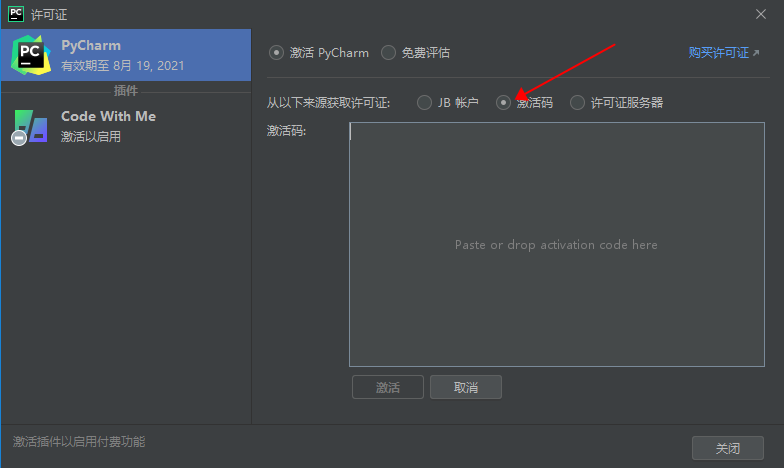Choose 激活码 as license source
Screen dimensions: 784x468
click(503, 102)
